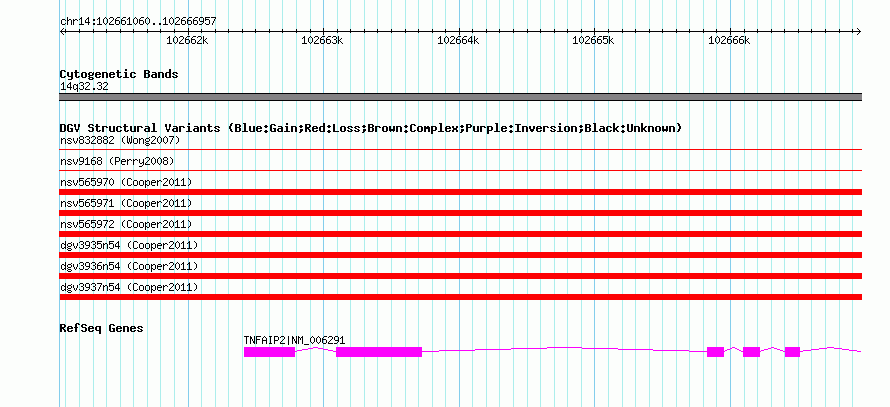
Task: Select the DGV Structural Variants track title
Action: pos(371,128)
